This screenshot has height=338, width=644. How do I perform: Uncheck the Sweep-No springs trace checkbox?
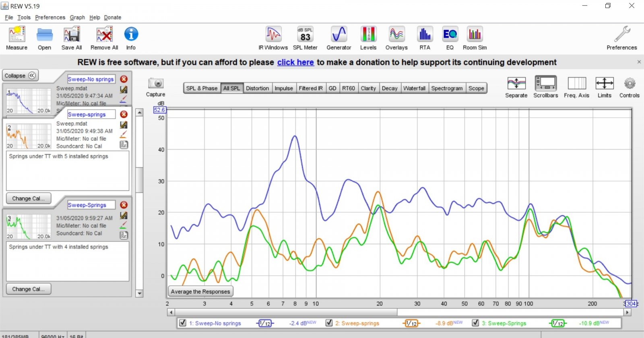click(183, 323)
